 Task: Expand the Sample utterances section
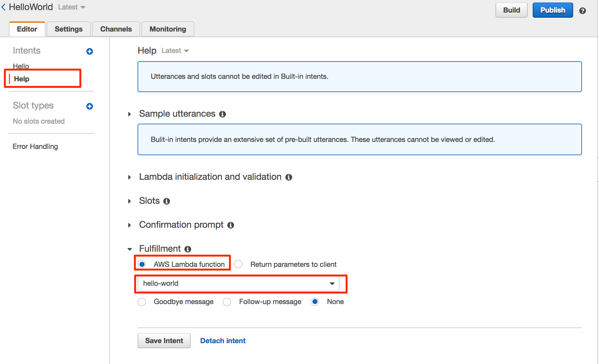click(129, 114)
